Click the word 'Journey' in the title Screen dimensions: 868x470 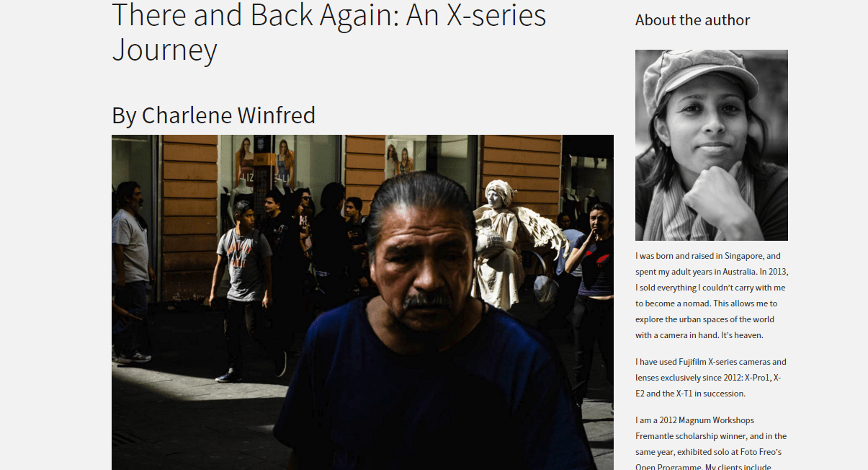(x=164, y=50)
